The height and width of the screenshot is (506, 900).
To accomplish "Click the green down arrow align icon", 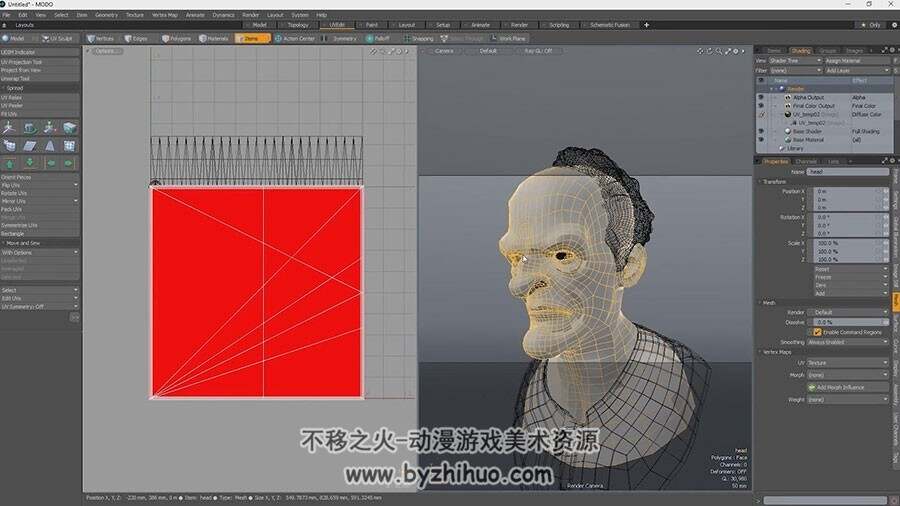I will click(x=30, y=164).
